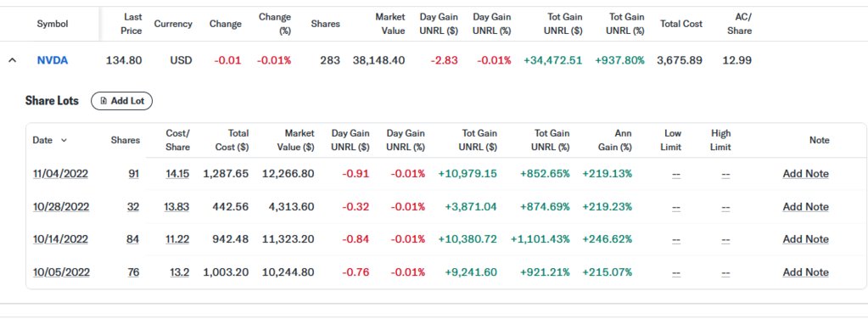Viewport: 868px width, 319px height.
Task: Set High Limit for 10/14/2022 lot
Action: pos(725,240)
